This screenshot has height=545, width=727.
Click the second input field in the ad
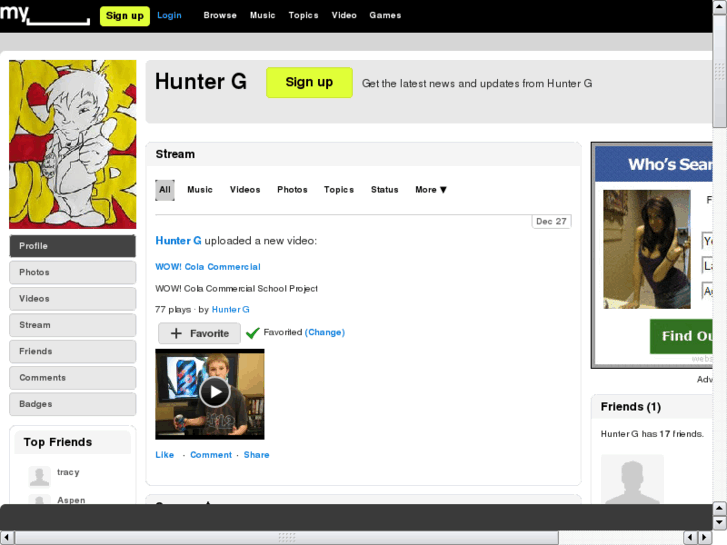point(707,266)
